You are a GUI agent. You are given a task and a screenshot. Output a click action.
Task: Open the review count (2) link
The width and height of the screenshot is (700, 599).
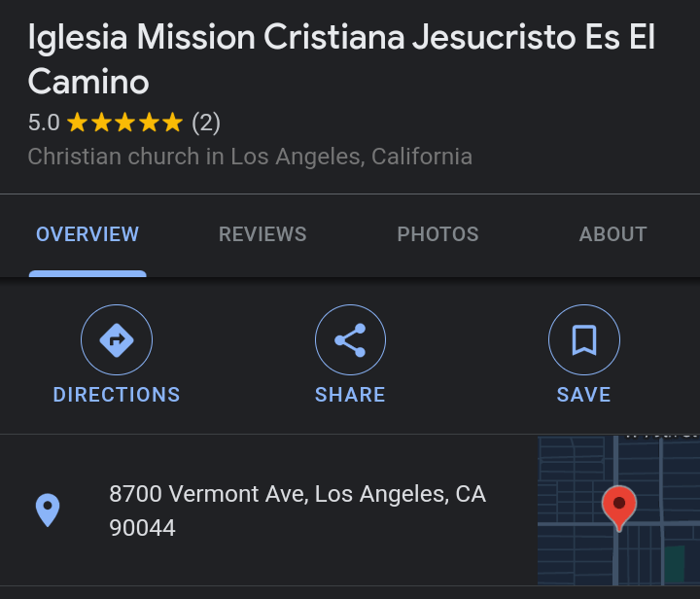[206, 123]
